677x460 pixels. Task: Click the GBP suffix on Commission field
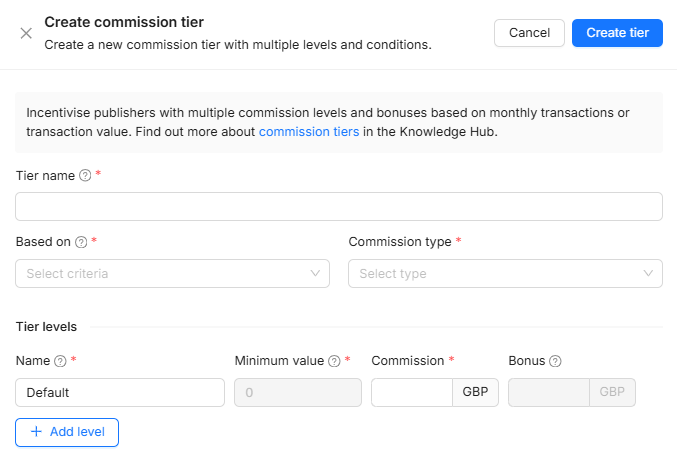point(475,393)
